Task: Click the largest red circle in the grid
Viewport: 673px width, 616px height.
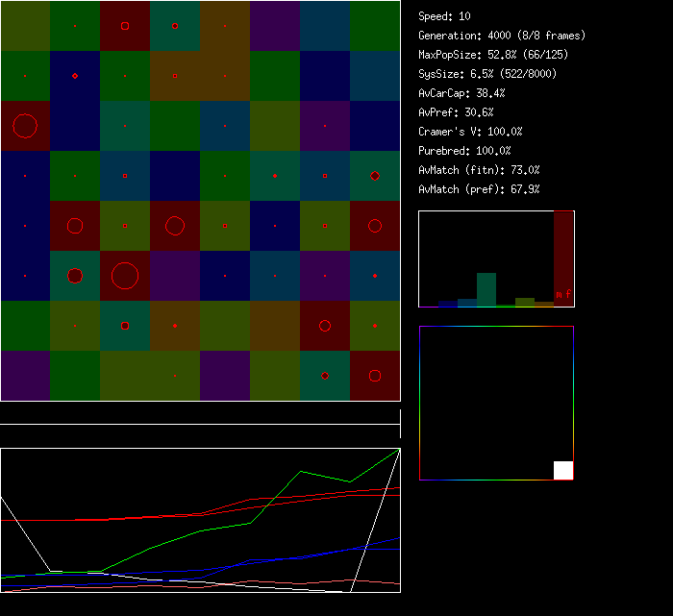Action: tap(125, 276)
